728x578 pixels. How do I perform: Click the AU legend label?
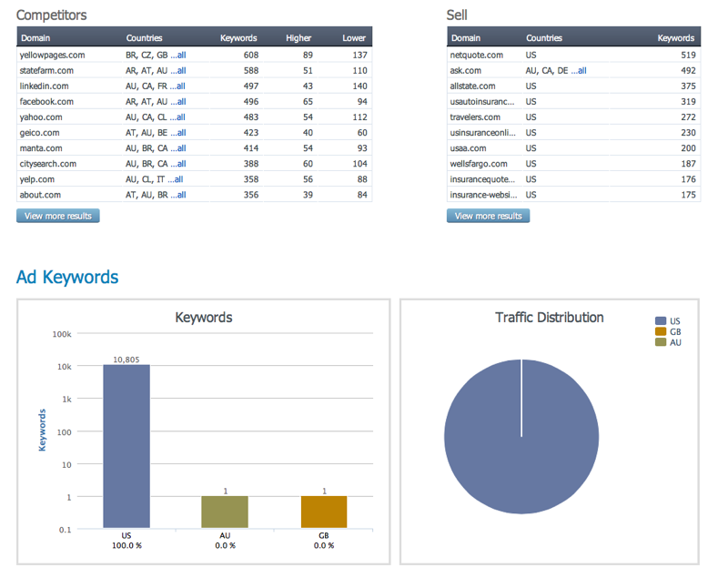click(675, 342)
